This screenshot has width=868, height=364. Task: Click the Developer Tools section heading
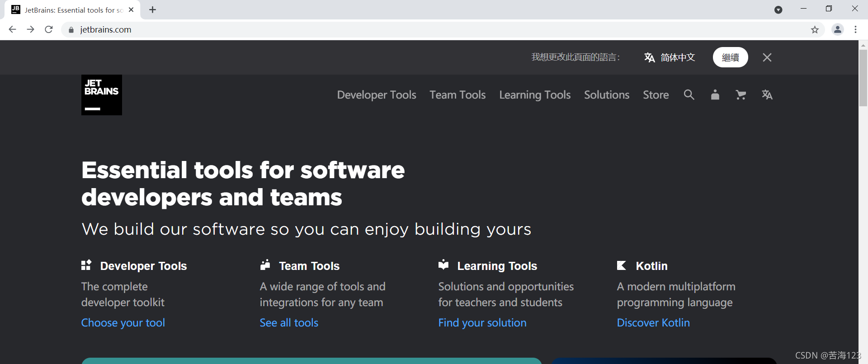pyautogui.click(x=143, y=266)
